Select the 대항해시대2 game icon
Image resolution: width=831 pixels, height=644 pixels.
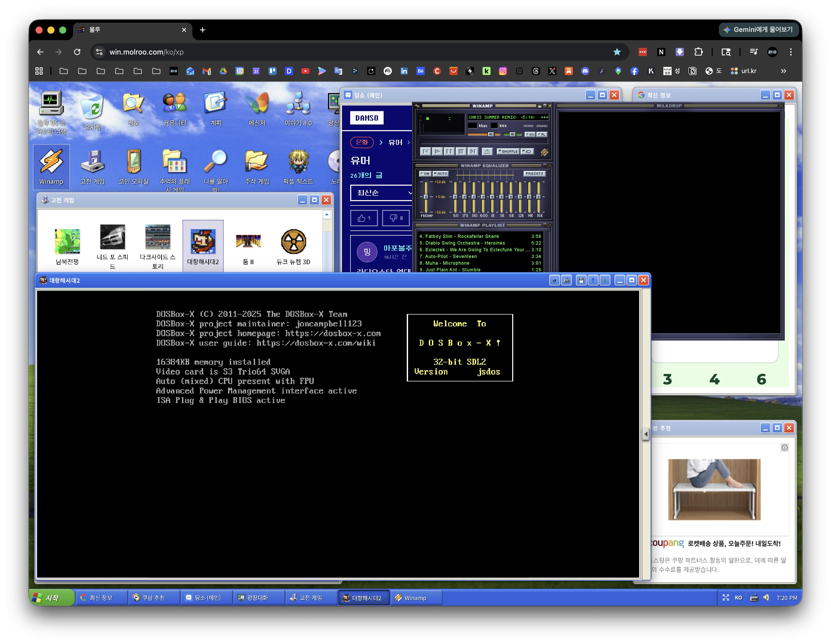[203, 247]
